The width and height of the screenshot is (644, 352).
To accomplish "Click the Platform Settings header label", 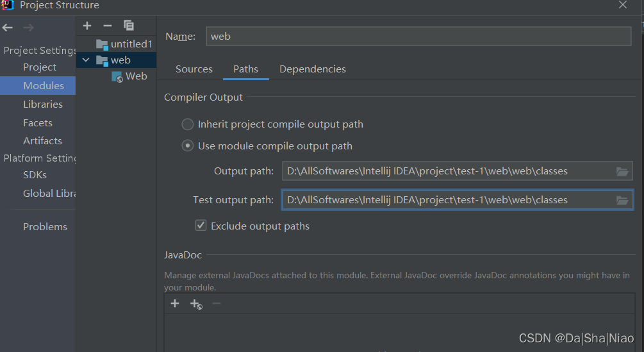I will click(40, 158).
